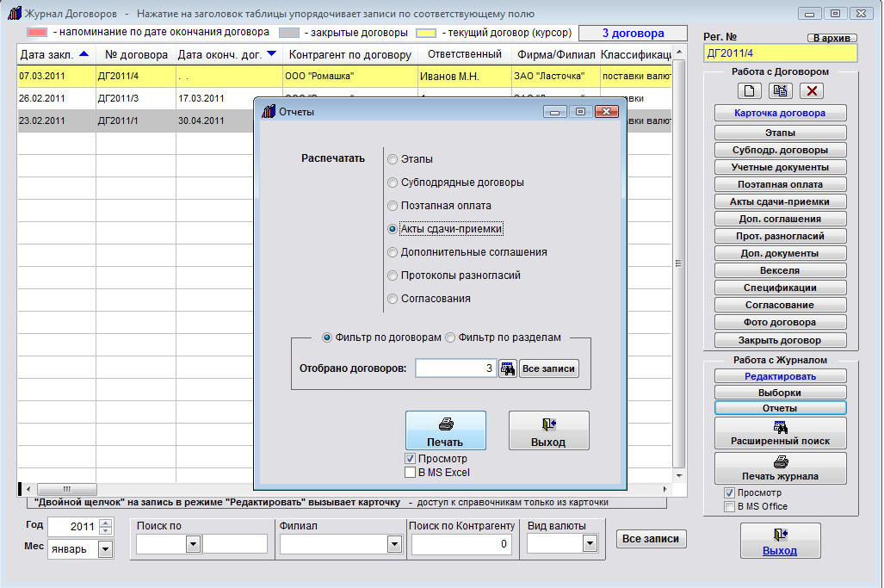Open Учетные документы
The width and height of the screenshot is (884, 588).
780,167
